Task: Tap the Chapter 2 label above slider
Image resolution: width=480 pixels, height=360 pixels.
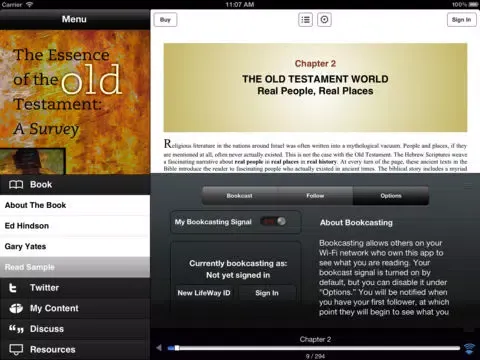Action: pyautogui.click(x=315, y=339)
